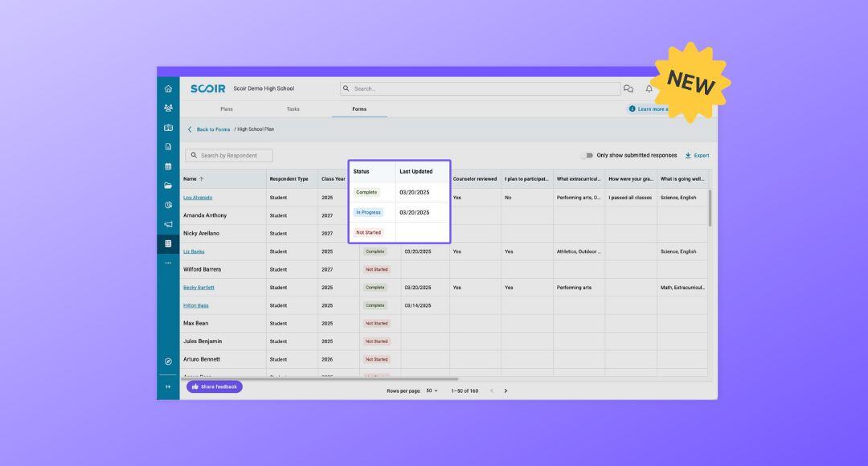Switch to the Plans tab
This screenshot has width=868, height=466.
click(227, 108)
